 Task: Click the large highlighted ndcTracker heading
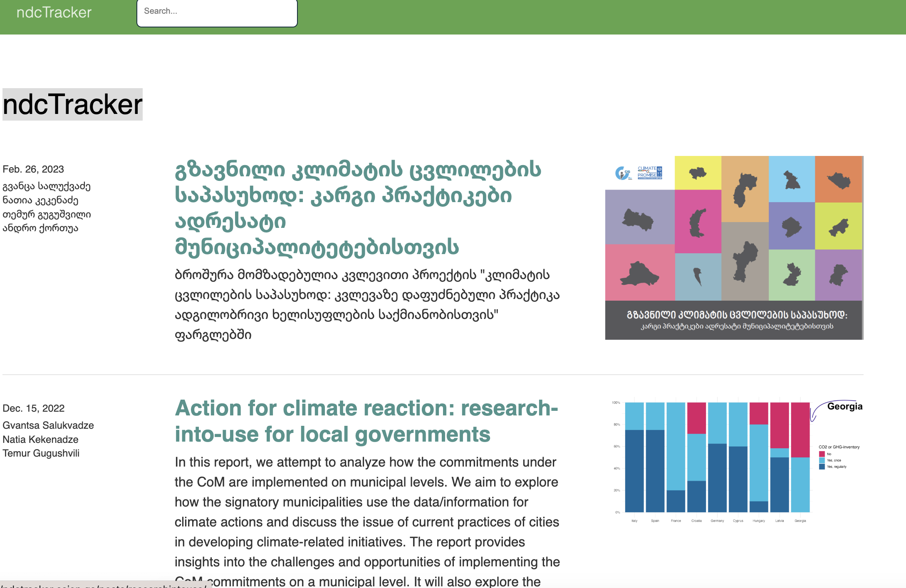pyautogui.click(x=72, y=104)
